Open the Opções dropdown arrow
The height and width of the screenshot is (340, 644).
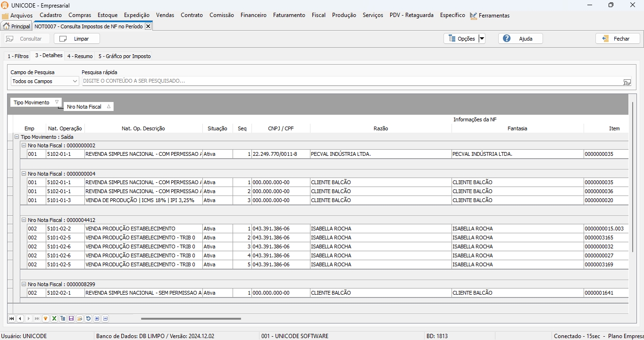coord(482,39)
